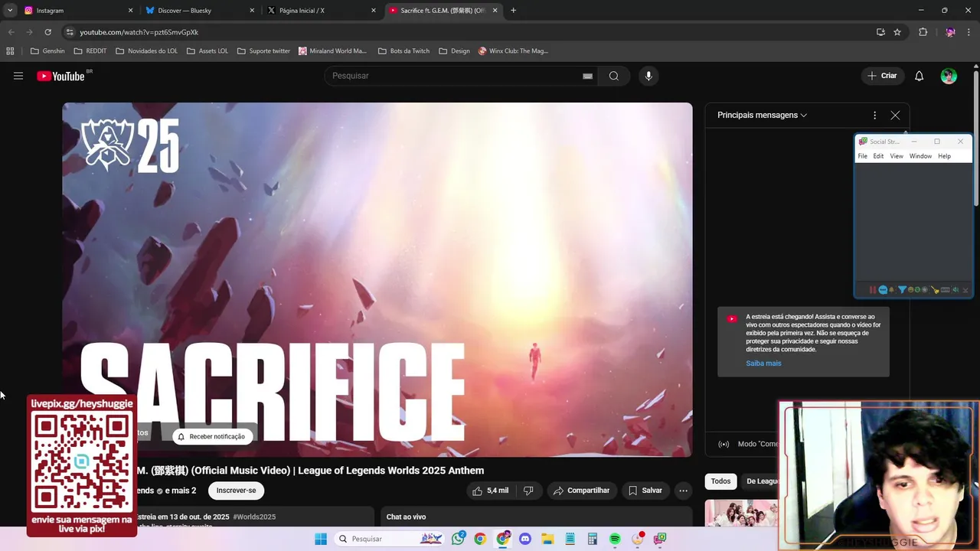Viewport: 980px width, 551px height.
Task: Open Discord from the taskbar
Action: [524, 539]
